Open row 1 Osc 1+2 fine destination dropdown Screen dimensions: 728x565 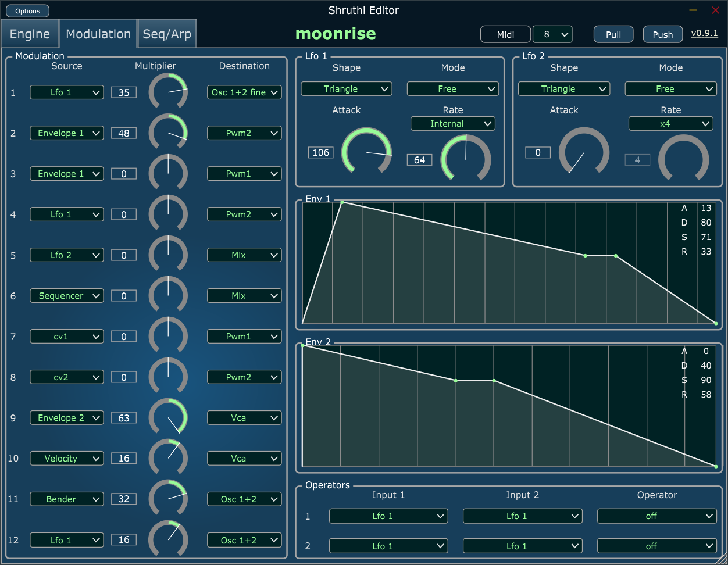(244, 92)
